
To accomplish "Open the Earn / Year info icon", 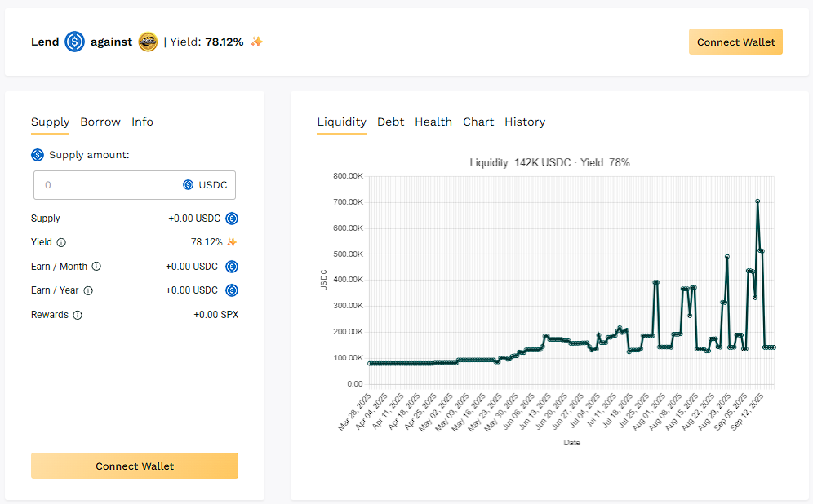I will 88,290.
